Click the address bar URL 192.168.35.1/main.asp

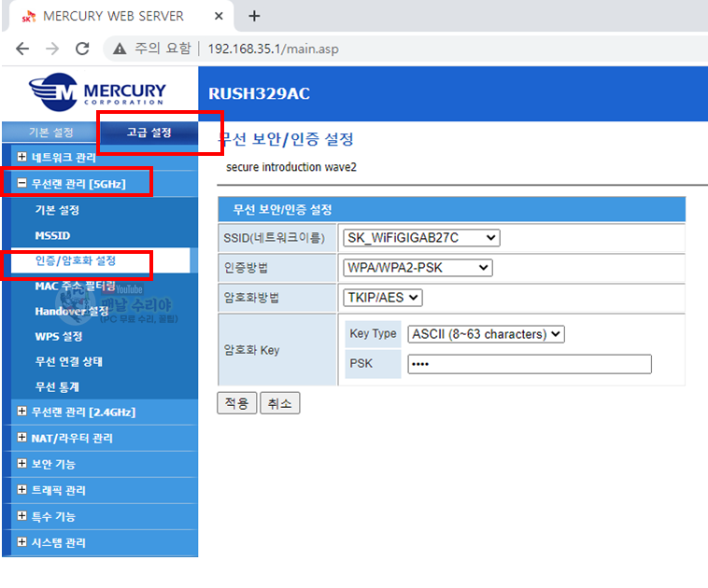(273, 49)
